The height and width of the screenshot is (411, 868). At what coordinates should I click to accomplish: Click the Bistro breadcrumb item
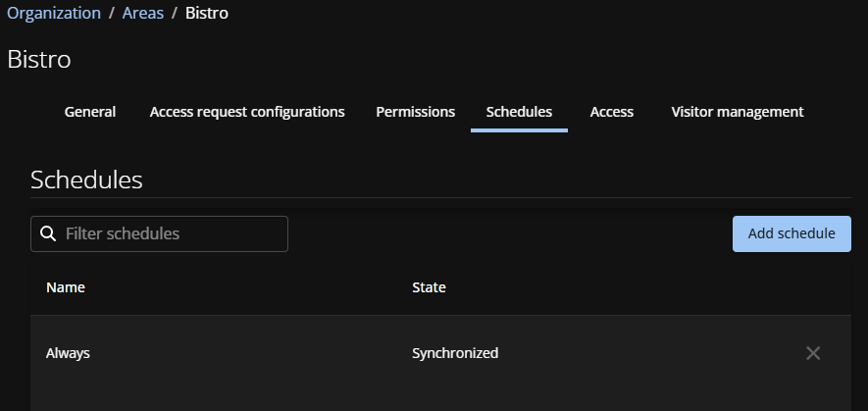pos(207,14)
